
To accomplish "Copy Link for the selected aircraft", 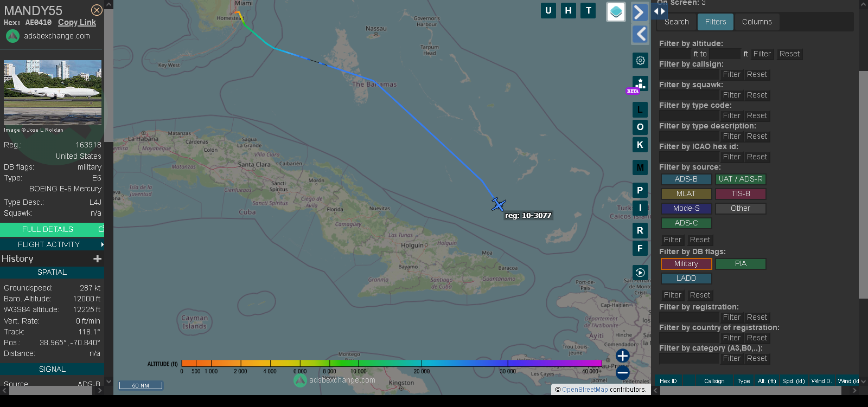I will coord(77,22).
